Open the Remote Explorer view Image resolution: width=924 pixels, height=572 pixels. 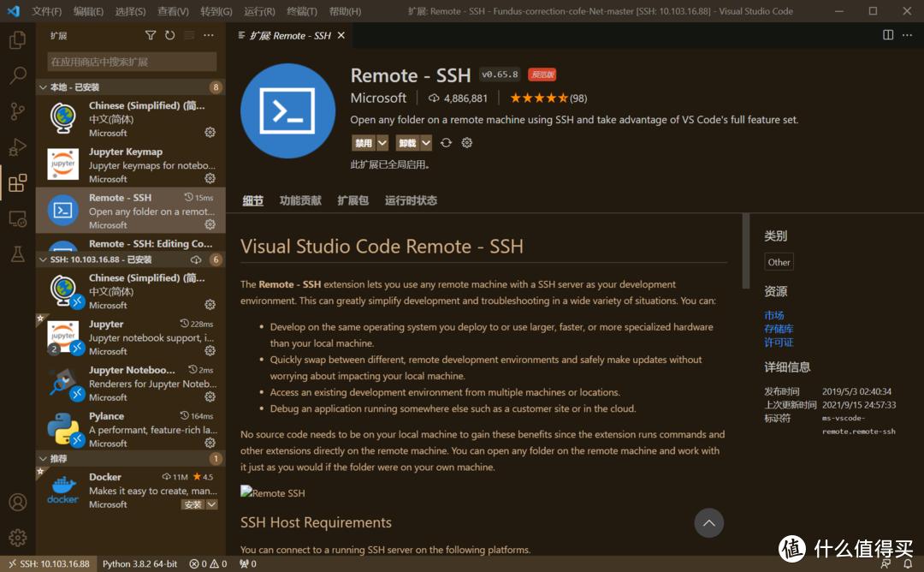(x=17, y=219)
